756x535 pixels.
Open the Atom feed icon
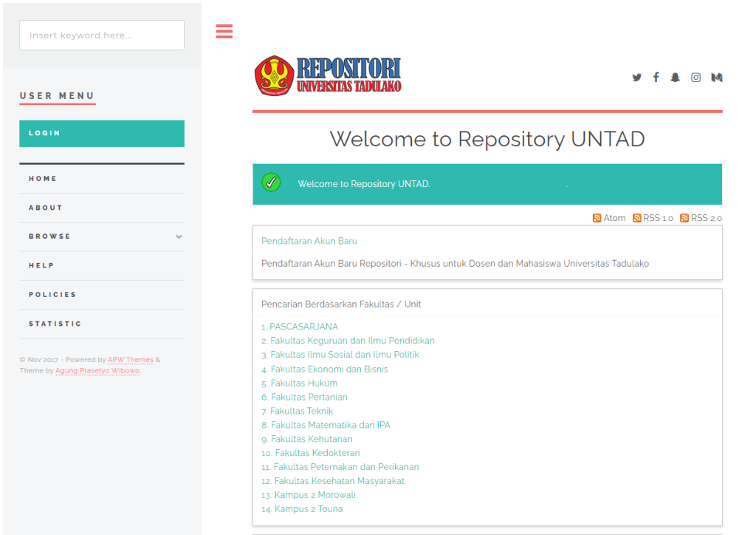point(597,218)
